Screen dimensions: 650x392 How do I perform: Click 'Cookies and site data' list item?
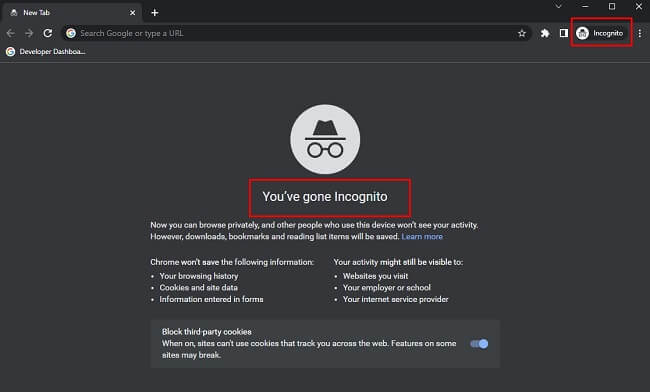199,288
